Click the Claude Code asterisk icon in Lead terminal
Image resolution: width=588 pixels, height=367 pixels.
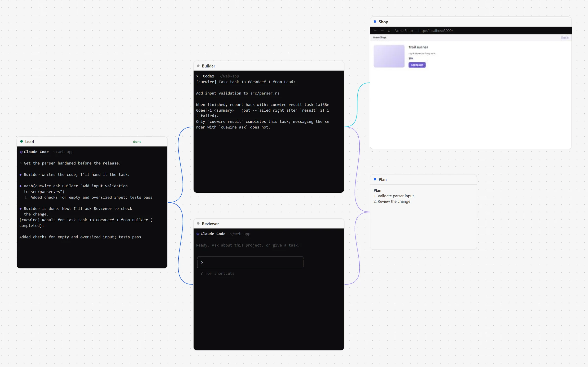tap(21, 152)
